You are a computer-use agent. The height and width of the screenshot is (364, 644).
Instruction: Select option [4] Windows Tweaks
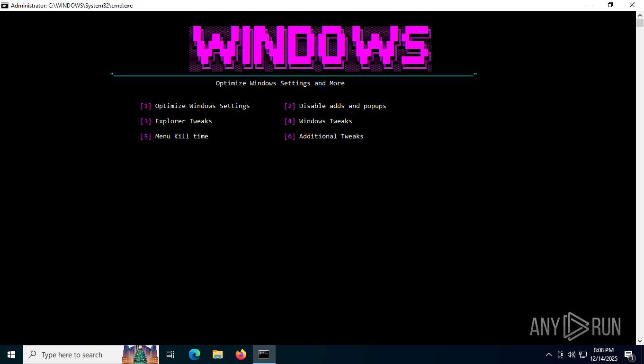tap(318, 121)
